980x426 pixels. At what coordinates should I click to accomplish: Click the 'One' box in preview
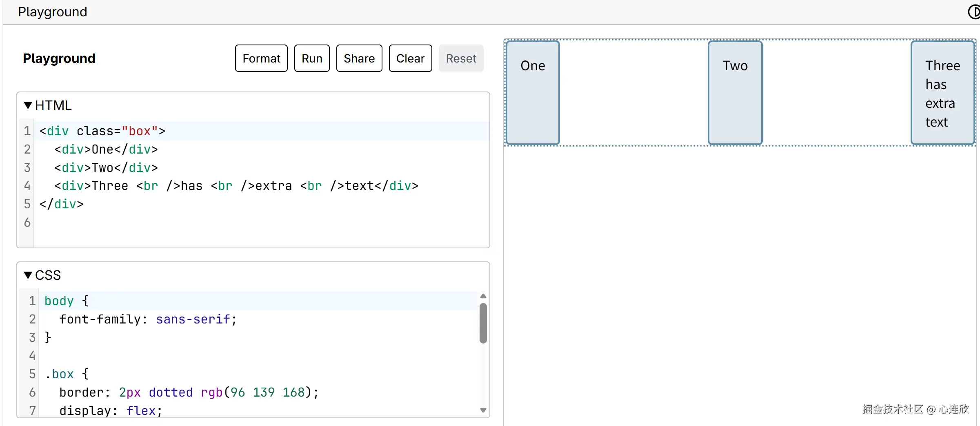click(x=533, y=93)
